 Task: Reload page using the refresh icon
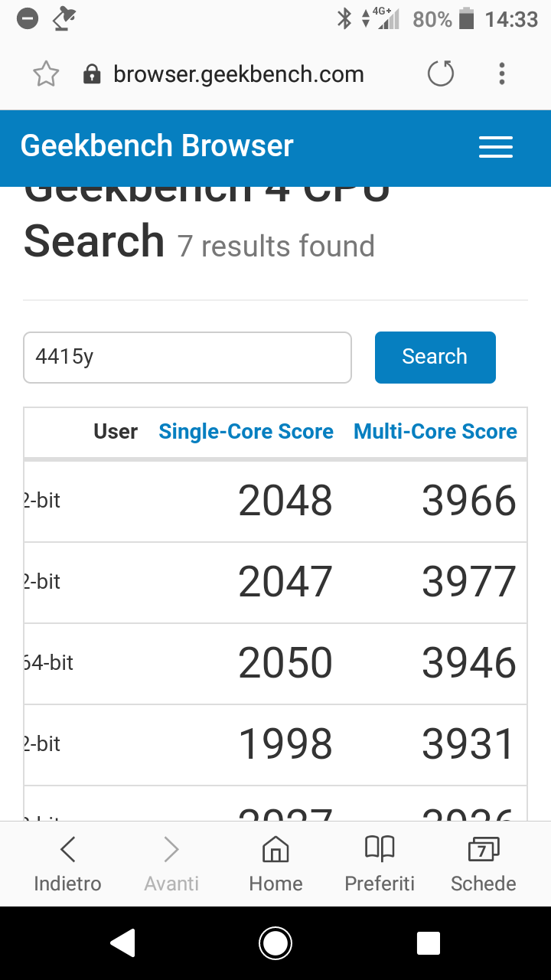(441, 74)
